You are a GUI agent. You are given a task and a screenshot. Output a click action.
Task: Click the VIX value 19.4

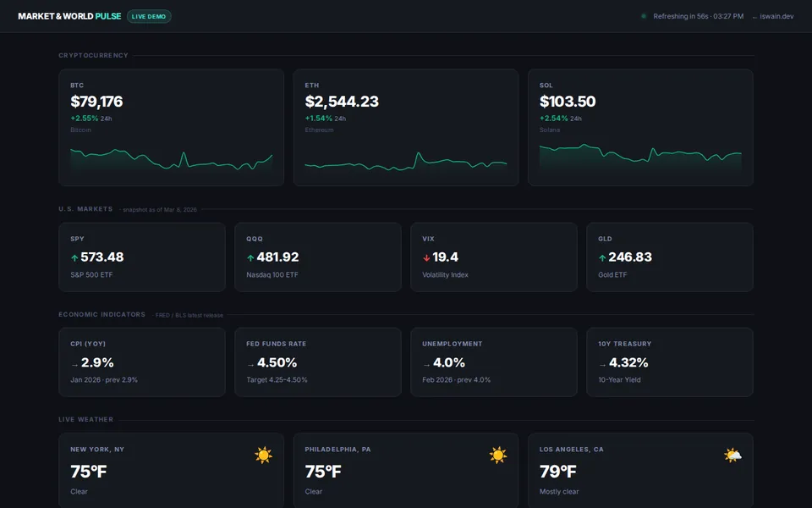tap(446, 257)
